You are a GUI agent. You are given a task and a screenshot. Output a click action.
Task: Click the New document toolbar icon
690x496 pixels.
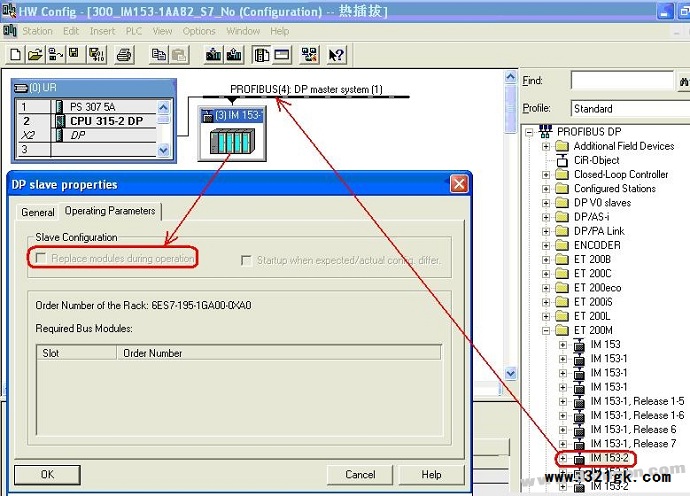[15, 55]
